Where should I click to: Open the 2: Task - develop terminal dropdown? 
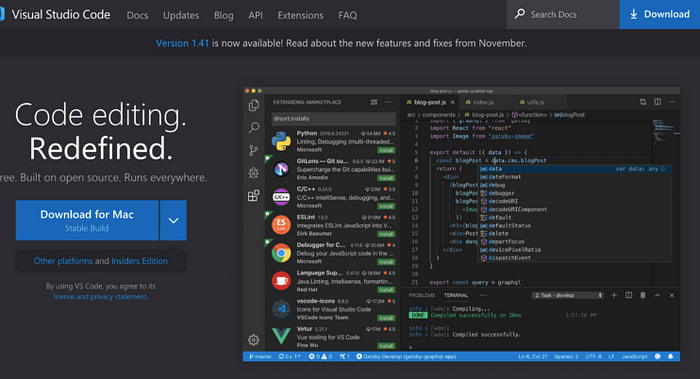[x=567, y=295]
